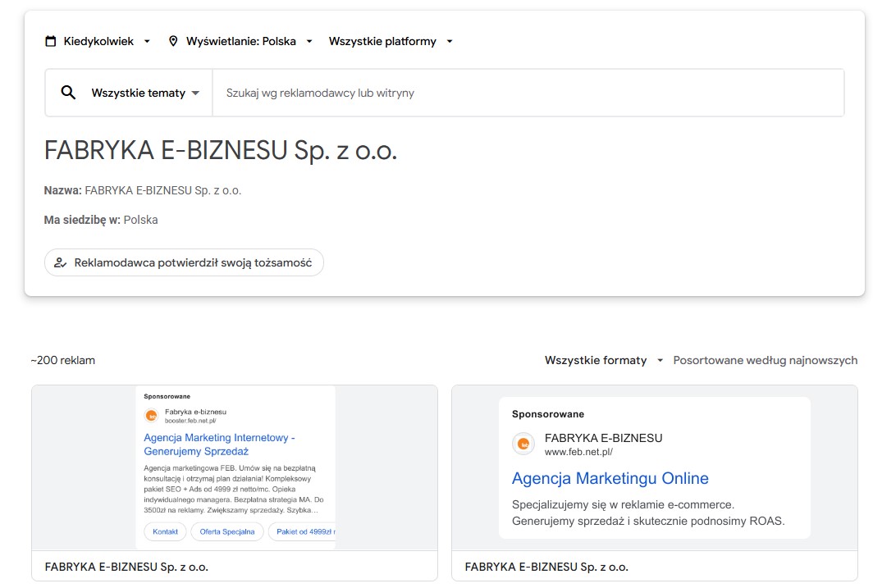873x588 pixels.
Task: Click the Oferta Specjalna sitelink chip
Action: (227, 531)
